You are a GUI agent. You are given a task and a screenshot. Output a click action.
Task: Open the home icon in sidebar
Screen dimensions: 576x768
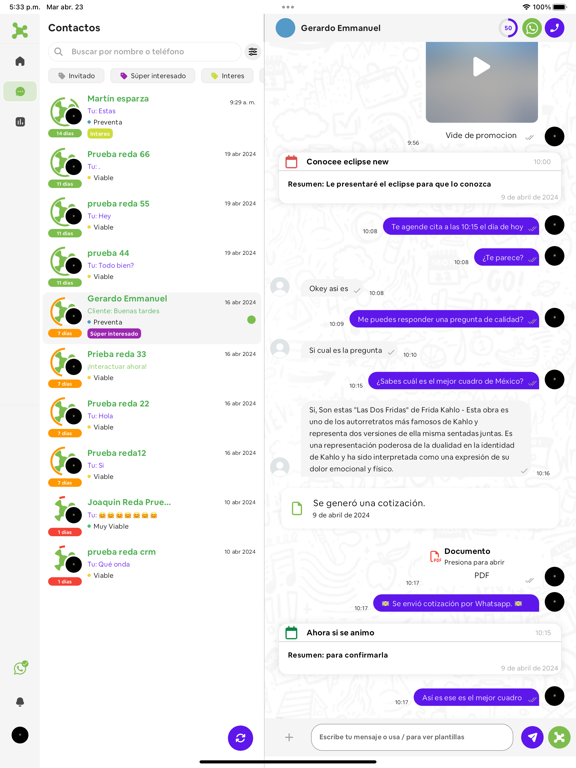20,61
